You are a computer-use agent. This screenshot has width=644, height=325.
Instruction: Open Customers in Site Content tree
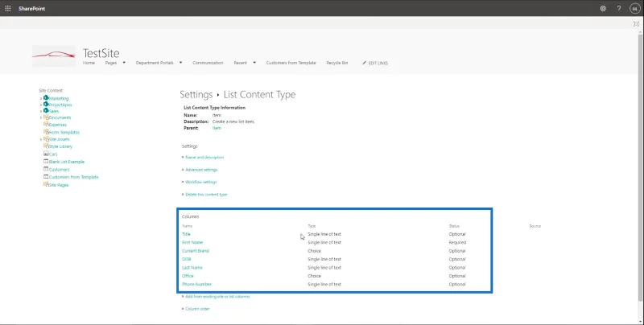(x=59, y=170)
